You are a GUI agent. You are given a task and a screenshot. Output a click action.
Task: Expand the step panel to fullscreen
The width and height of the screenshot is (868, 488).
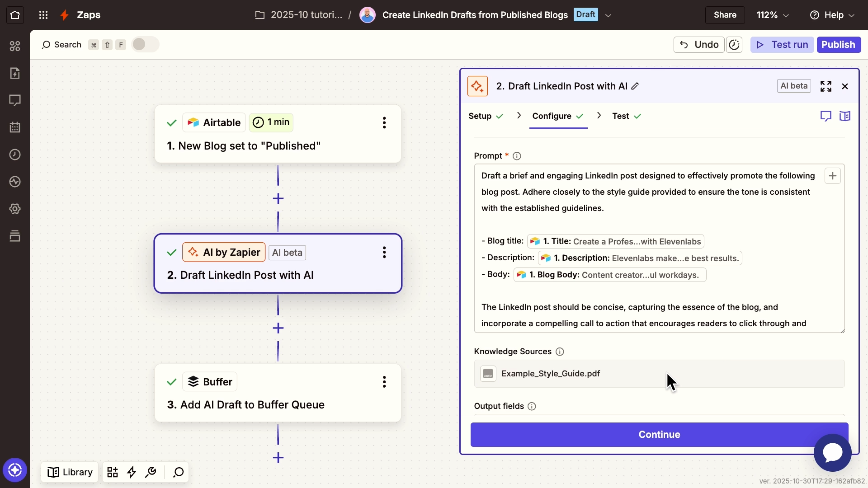tap(826, 86)
